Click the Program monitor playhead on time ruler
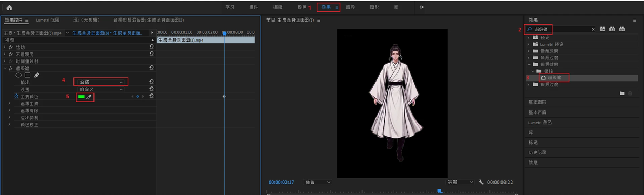Viewport: 644px width, 195px height. pyautogui.click(x=439, y=191)
